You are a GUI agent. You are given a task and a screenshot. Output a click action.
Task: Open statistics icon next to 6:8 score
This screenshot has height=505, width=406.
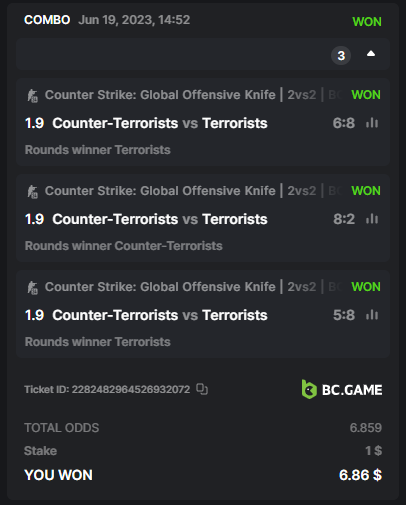tap(372, 123)
